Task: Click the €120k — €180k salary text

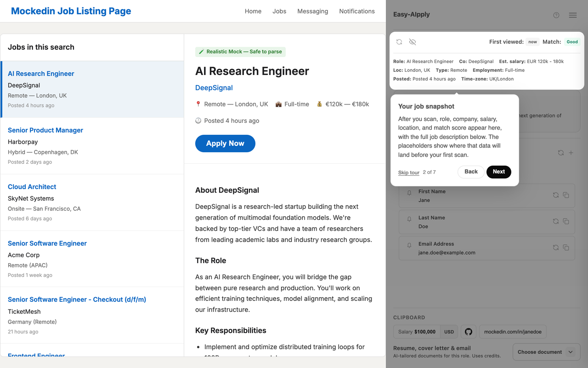Action: pos(347,104)
